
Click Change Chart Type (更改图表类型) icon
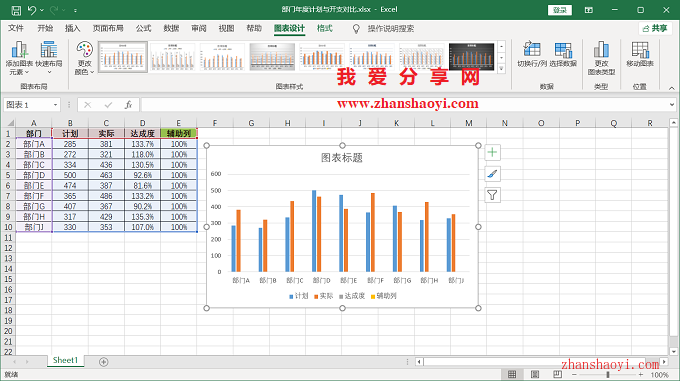[601, 58]
